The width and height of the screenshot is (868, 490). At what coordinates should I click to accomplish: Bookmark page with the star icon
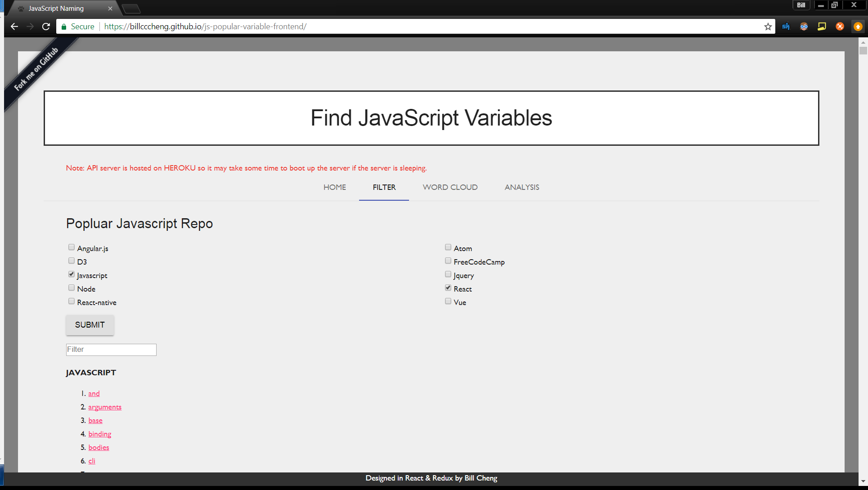click(768, 27)
